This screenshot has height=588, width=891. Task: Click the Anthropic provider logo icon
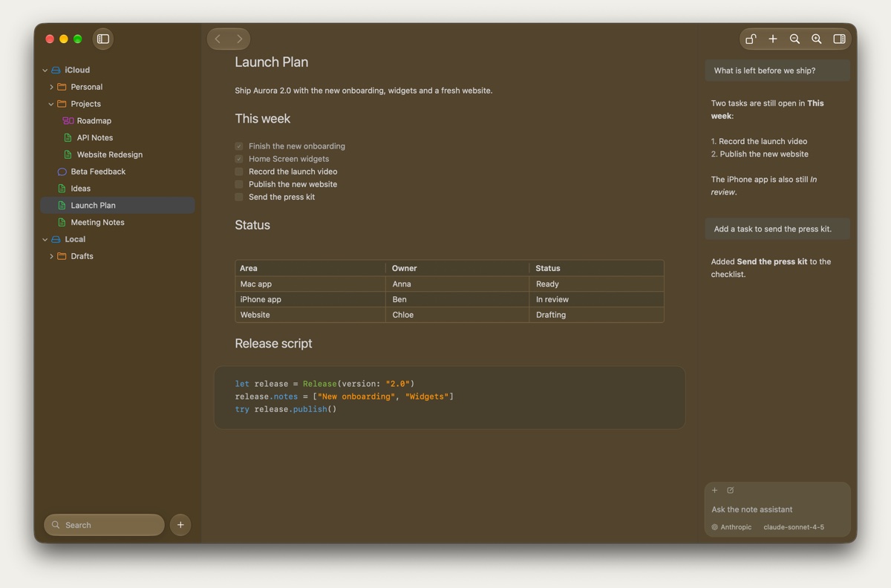coord(715,527)
